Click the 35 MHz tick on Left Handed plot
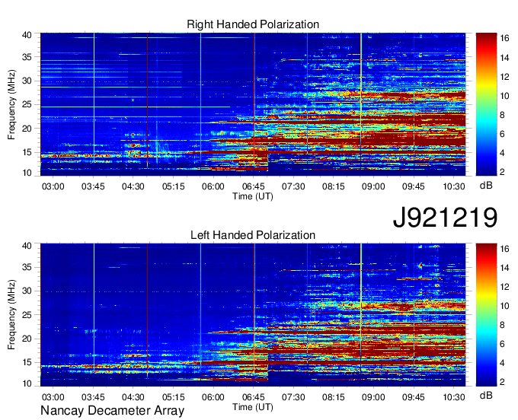 click(27, 267)
